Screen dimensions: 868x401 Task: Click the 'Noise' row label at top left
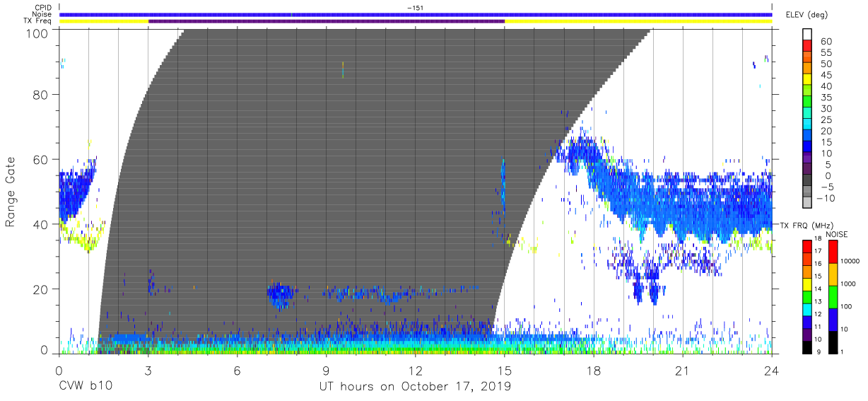42,14
